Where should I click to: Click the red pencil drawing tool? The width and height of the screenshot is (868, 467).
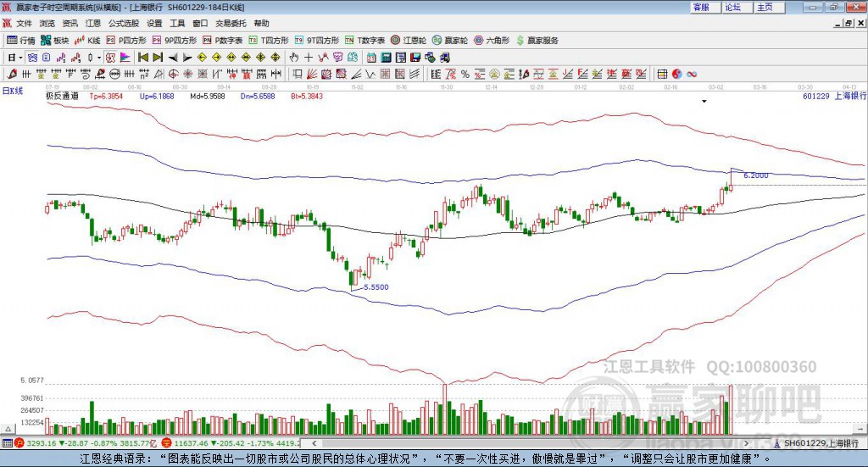(x=12, y=74)
